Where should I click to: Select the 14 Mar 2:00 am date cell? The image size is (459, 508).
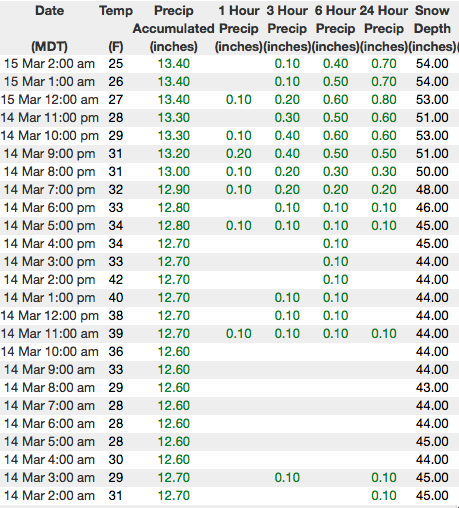[x=49, y=496]
